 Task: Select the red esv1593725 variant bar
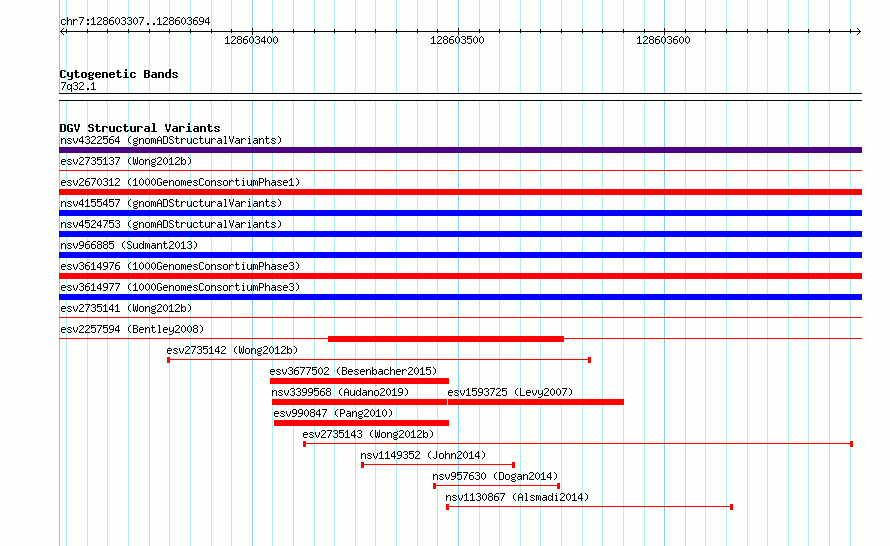tap(536, 402)
